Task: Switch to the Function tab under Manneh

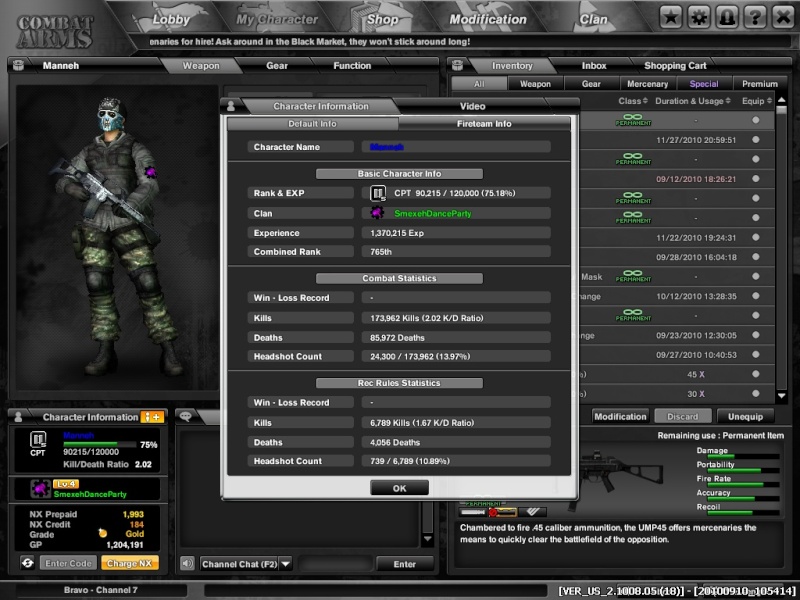Action: click(x=352, y=65)
